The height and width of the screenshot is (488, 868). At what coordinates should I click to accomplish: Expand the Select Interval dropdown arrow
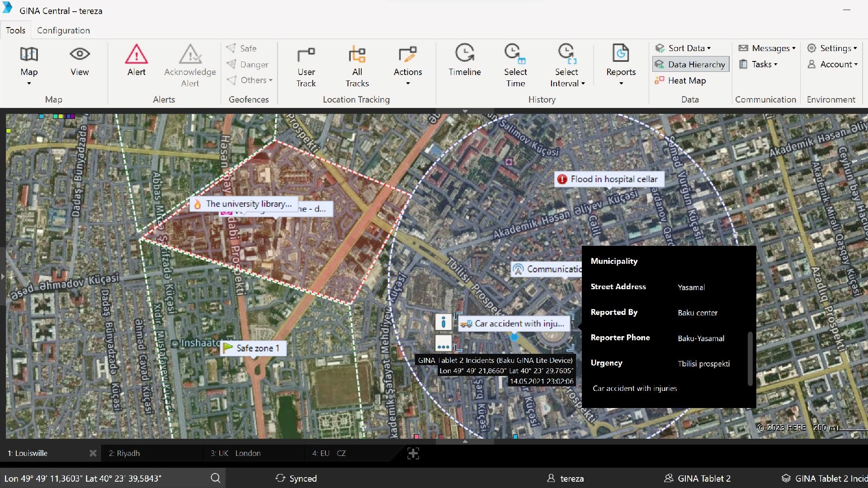tap(583, 84)
